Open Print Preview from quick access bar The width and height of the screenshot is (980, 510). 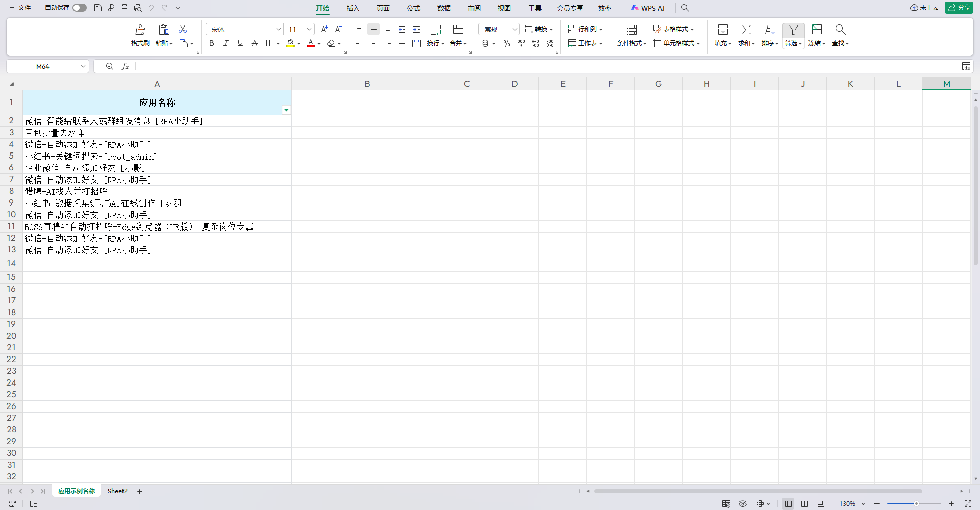pos(138,8)
